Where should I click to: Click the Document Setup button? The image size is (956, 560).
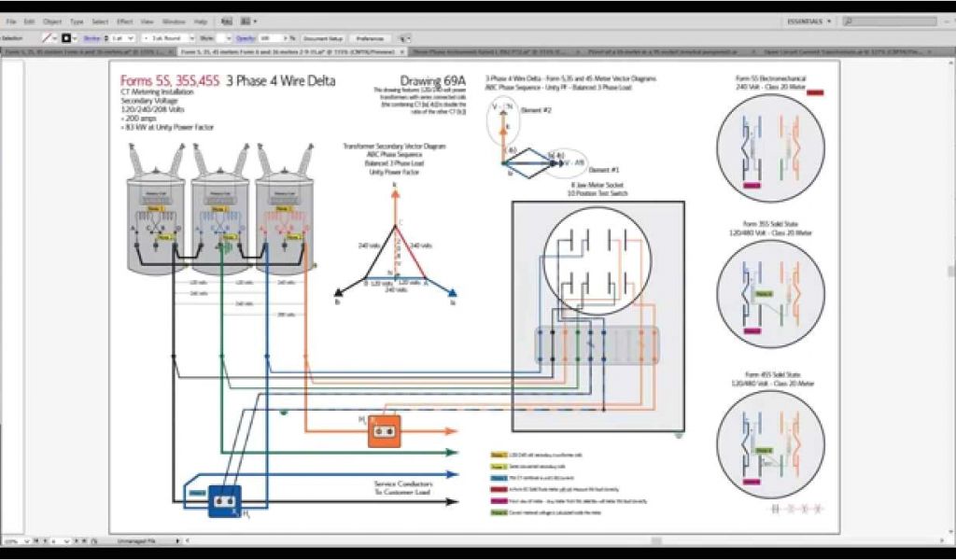[324, 38]
